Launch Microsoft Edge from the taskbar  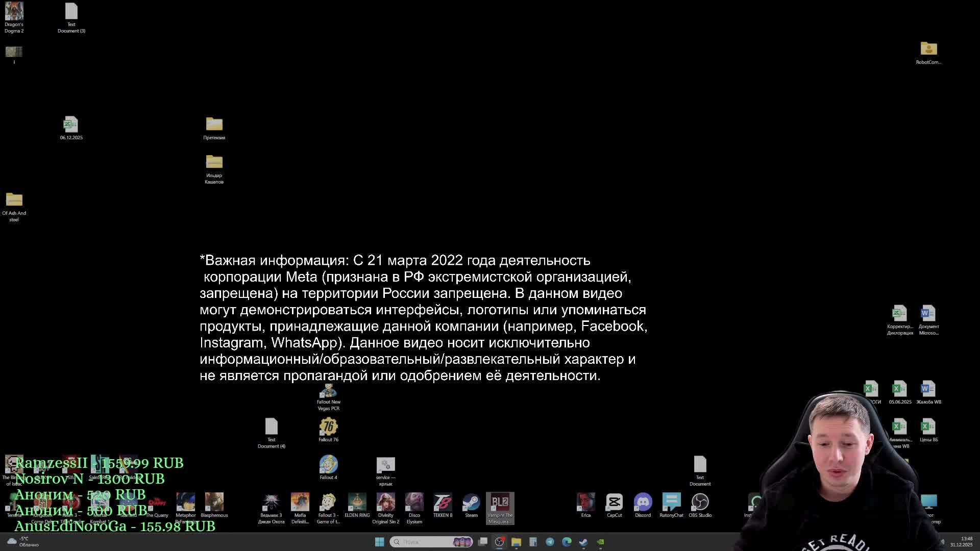pyautogui.click(x=566, y=542)
